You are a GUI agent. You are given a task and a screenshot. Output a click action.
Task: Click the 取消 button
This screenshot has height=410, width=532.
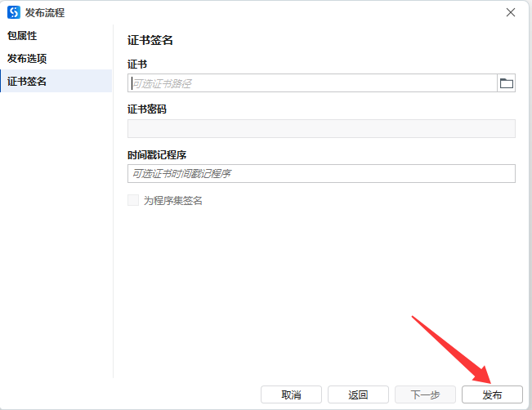pyautogui.click(x=291, y=394)
